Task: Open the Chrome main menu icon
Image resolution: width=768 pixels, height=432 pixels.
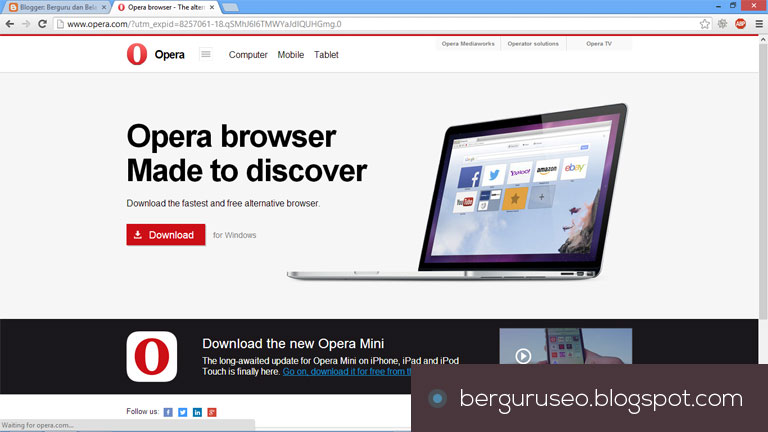Action: (759, 24)
